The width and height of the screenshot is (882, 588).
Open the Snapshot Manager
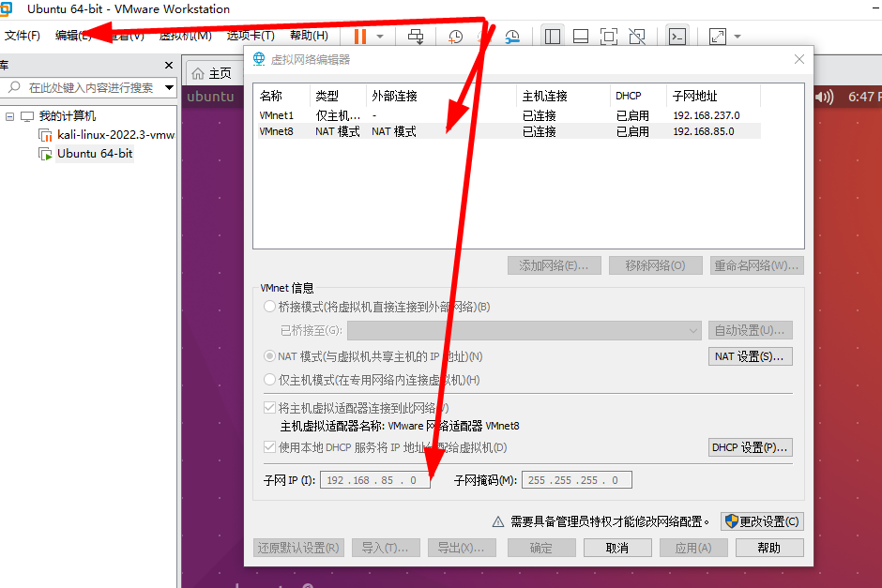[512, 36]
